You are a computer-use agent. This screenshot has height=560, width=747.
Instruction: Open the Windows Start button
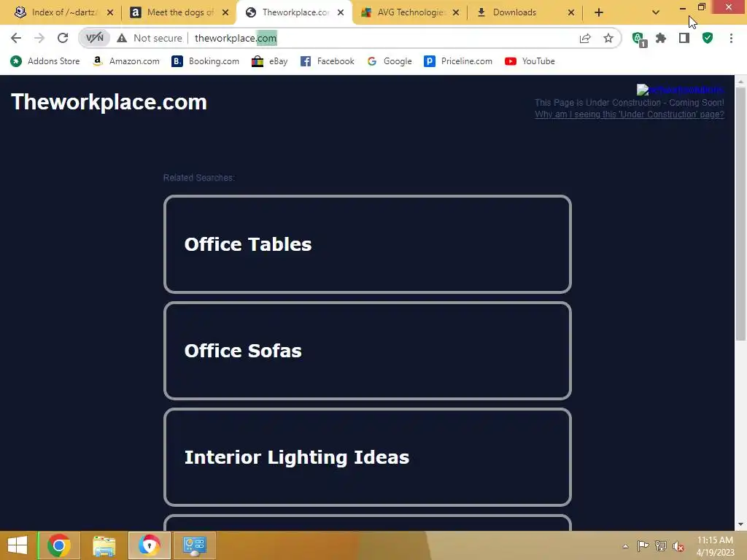[18, 545]
